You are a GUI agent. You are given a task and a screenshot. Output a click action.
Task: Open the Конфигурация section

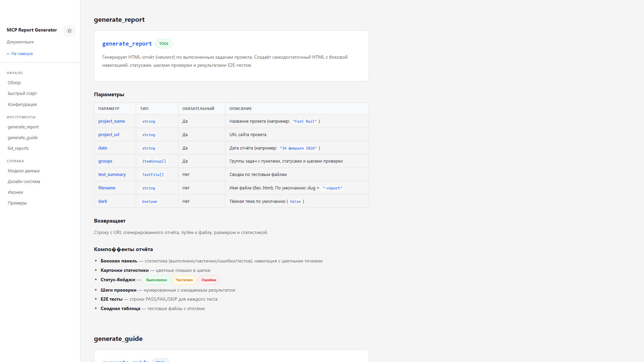click(x=22, y=104)
